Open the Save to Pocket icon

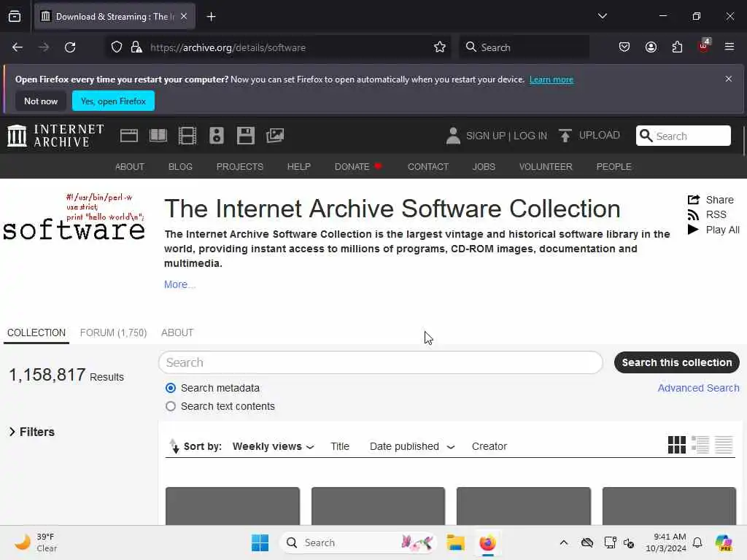[624, 47]
